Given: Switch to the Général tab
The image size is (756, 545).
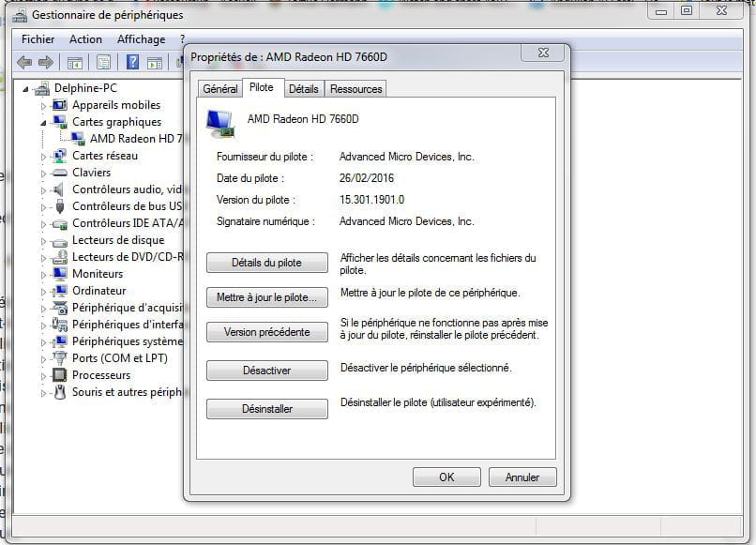Looking at the screenshot, I should click(219, 89).
